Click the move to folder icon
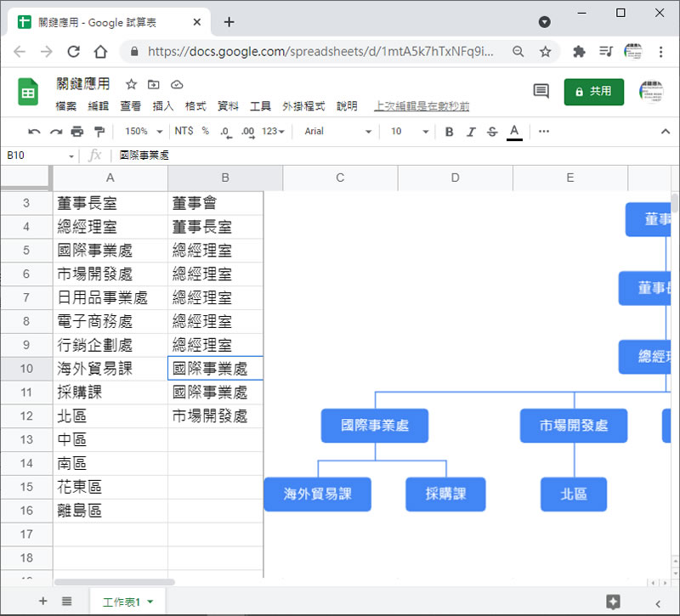This screenshot has height=616, width=680. pyautogui.click(x=154, y=84)
